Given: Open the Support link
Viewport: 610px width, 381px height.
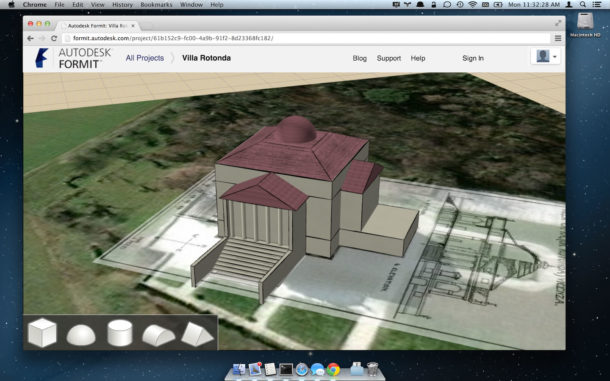Looking at the screenshot, I should point(389,58).
